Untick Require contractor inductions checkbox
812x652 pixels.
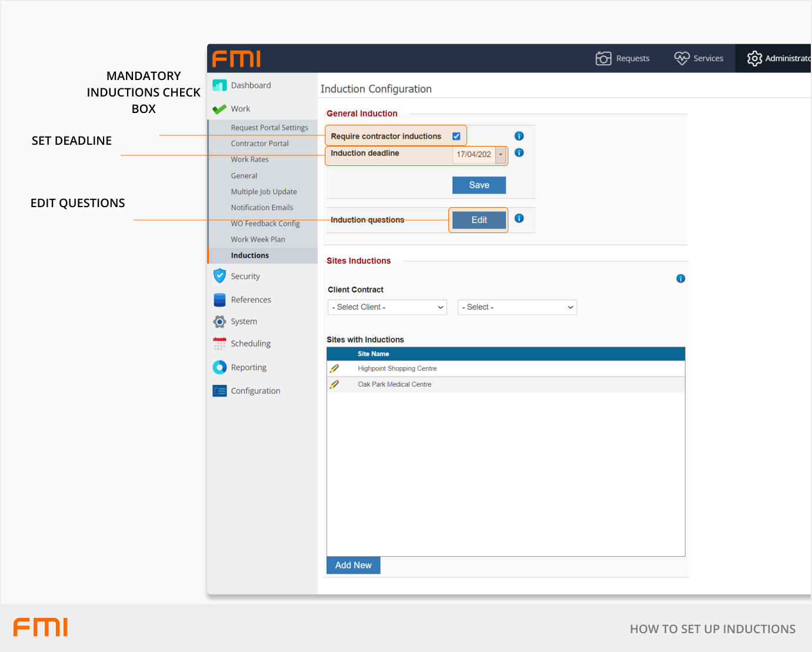[x=456, y=137]
